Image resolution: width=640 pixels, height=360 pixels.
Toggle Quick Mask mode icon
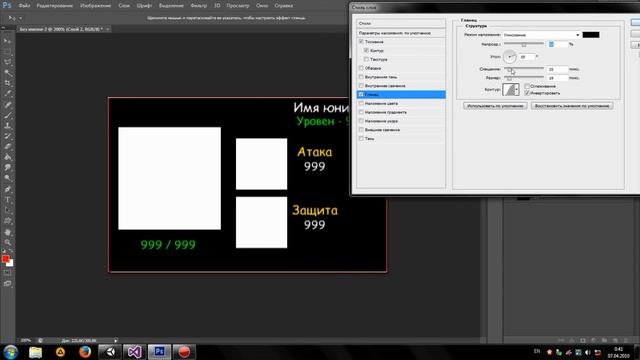(7, 273)
